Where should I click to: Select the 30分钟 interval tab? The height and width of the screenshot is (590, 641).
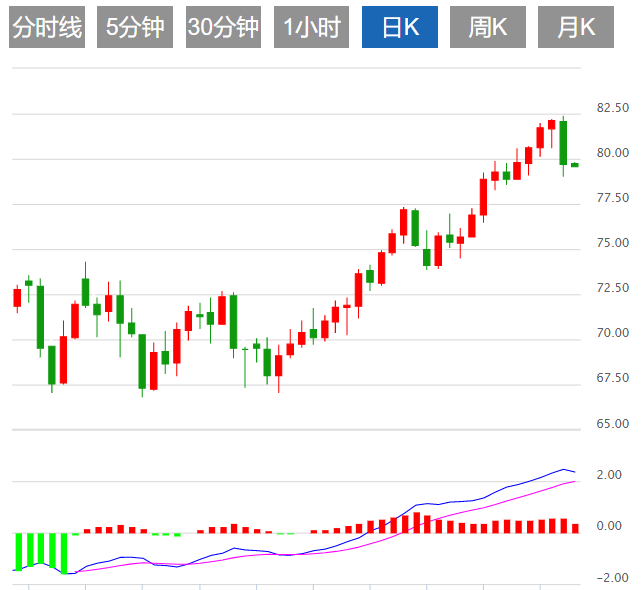click(223, 27)
